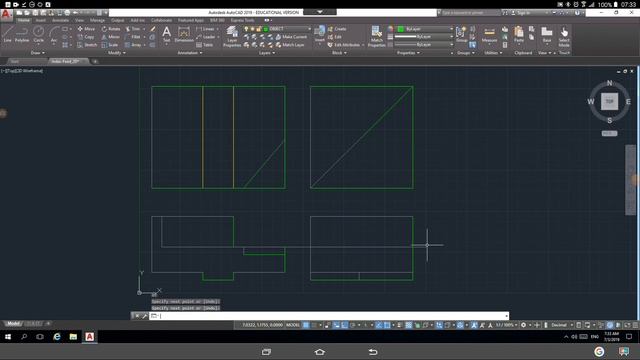Screen dimensions: 640x360
Task: Select the Dimension tool
Action: click(x=184, y=34)
